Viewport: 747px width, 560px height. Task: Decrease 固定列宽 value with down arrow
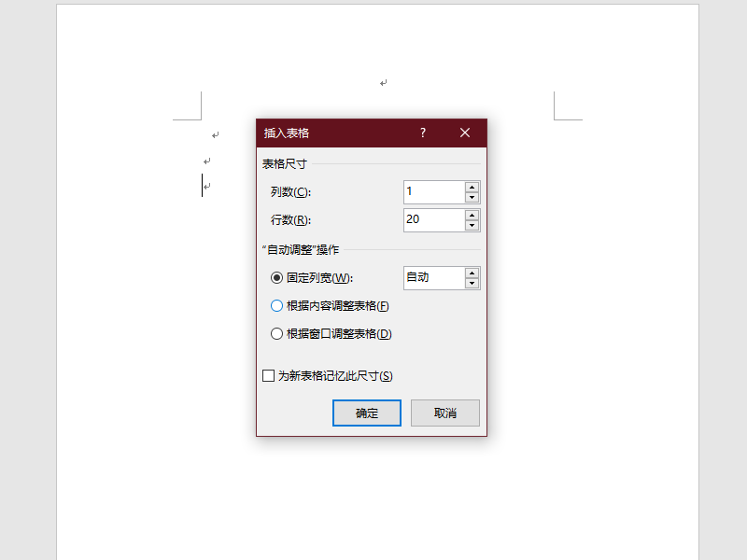(472, 283)
